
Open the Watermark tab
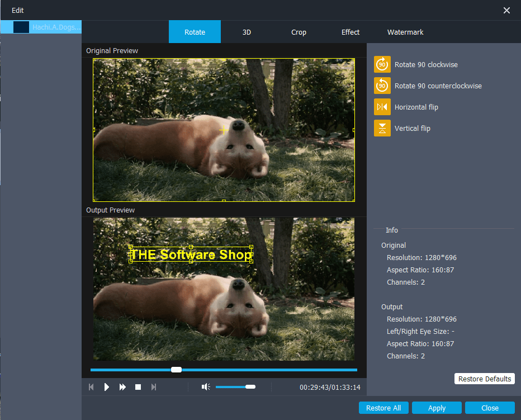tap(405, 32)
